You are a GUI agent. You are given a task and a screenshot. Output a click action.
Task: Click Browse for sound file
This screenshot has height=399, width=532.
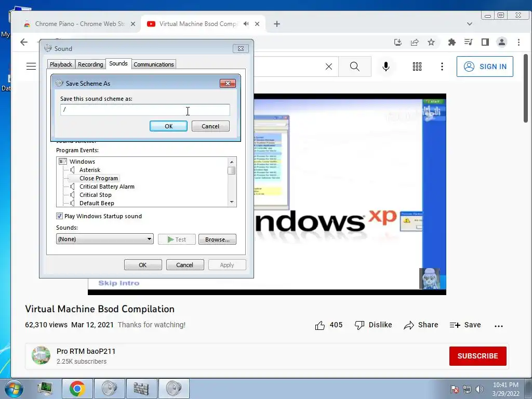217,239
